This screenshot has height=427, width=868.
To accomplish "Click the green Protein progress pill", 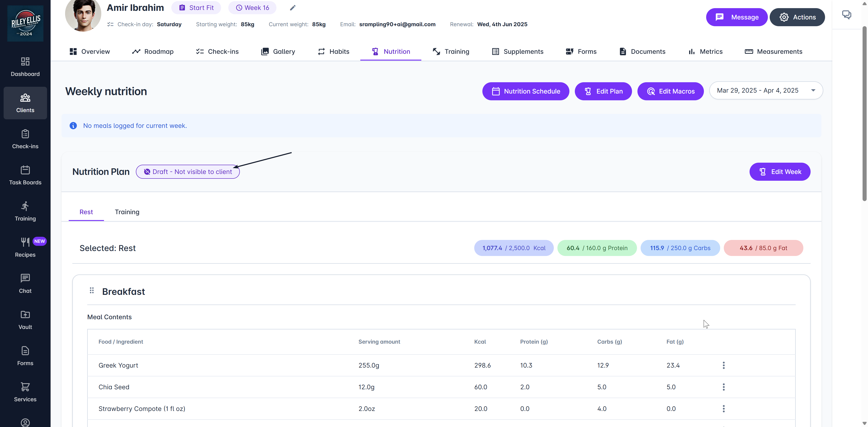I will pos(597,248).
